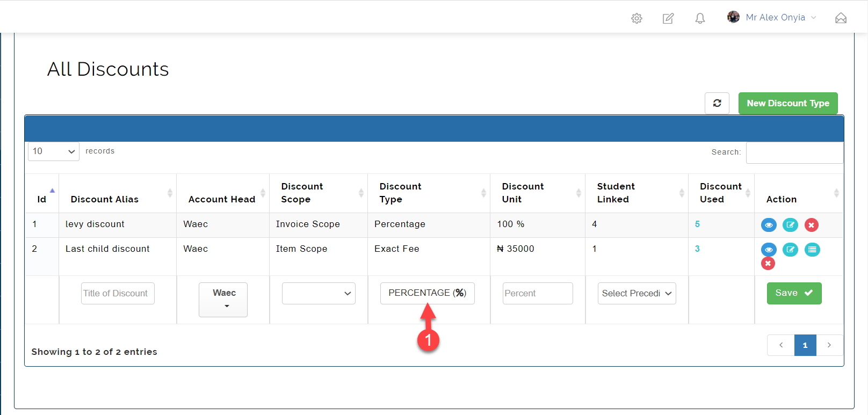Image resolution: width=868 pixels, height=415 pixels.
Task: Delete the levy discount row
Action: click(x=812, y=225)
